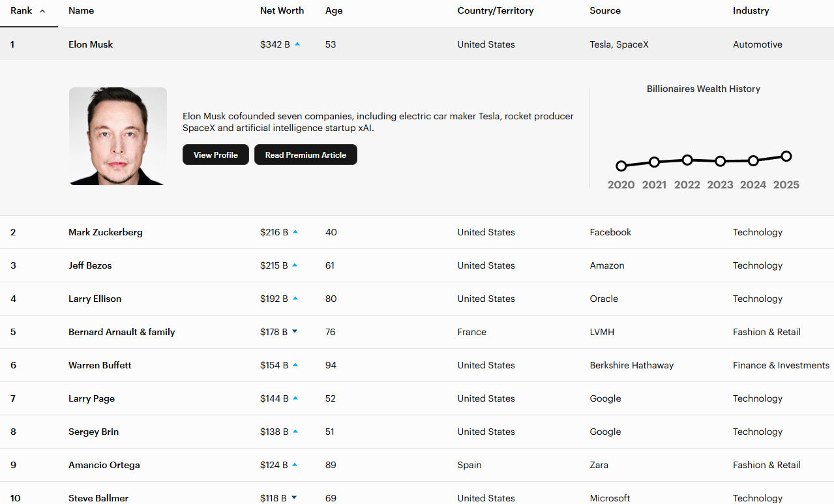Screen dimensions: 834x504
Task: Click the up arrow beside $124 B
Action: 295,465
